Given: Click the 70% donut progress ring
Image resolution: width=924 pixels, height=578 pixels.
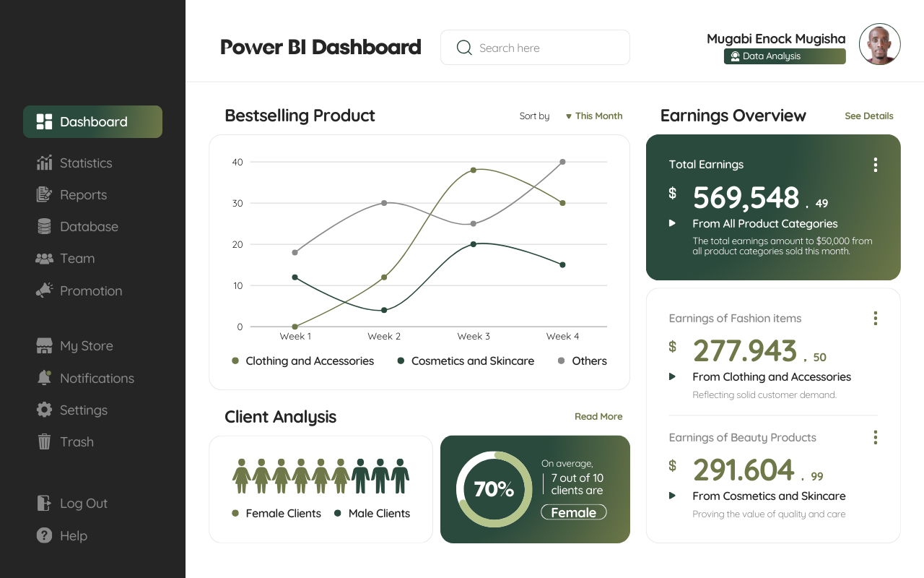Looking at the screenshot, I should pos(494,489).
